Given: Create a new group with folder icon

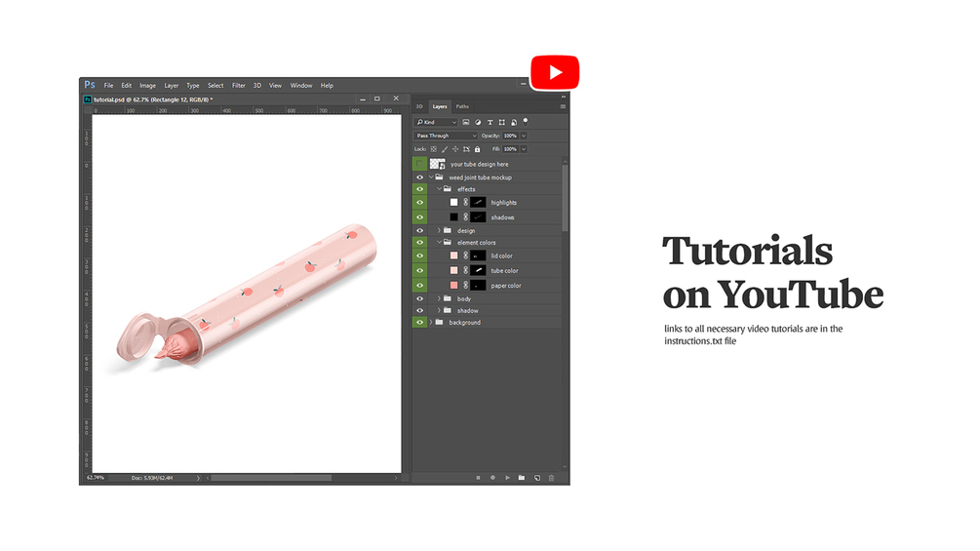Looking at the screenshot, I should pyautogui.click(x=522, y=478).
